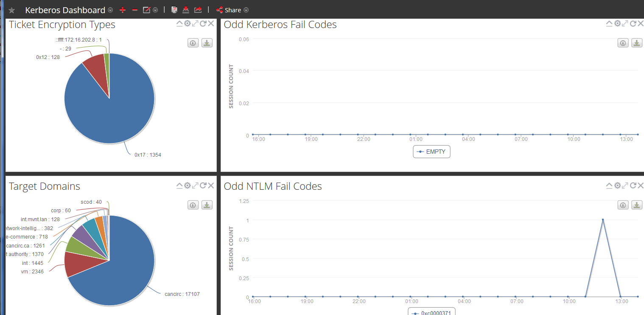The image size is (644, 315).
Task: Toggle the 0xc0000371 legend series
Action: (x=431, y=312)
